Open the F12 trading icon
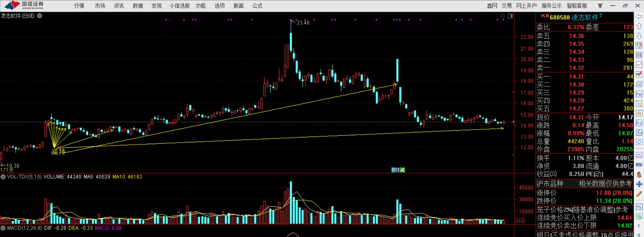 point(639,123)
